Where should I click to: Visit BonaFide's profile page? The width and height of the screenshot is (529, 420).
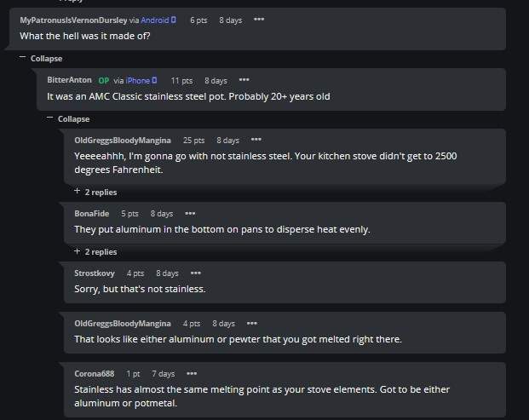pyautogui.click(x=92, y=213)
